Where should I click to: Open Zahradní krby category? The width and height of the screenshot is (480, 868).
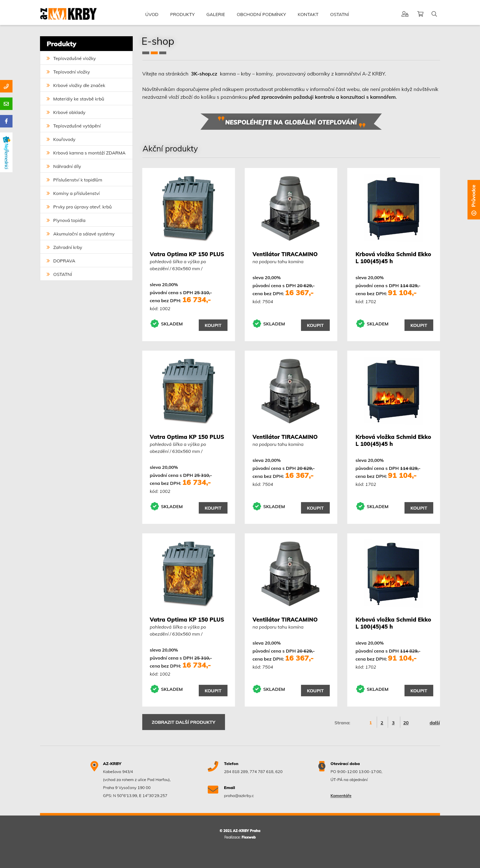[86, 247]
